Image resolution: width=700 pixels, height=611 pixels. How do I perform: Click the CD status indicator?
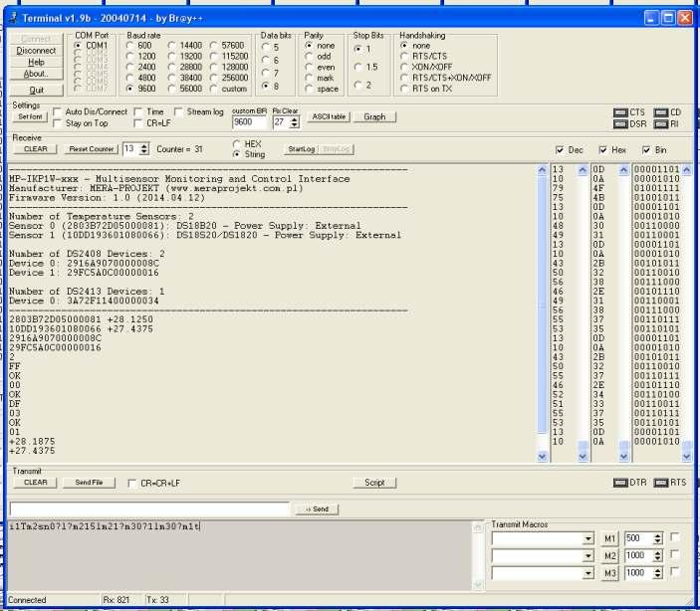(661, 112)
